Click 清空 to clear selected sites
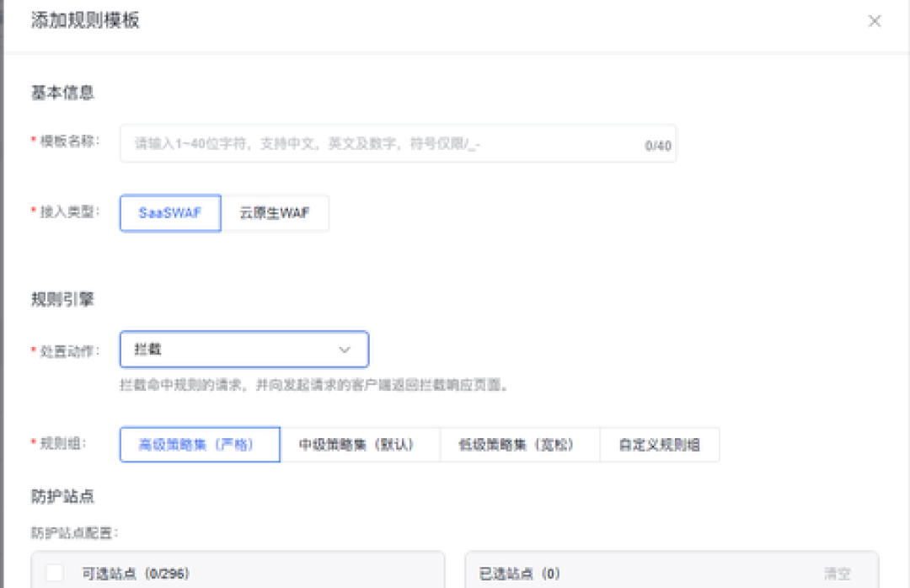The image size is (910, 588). pyautogui.click(x=837, y=574)
